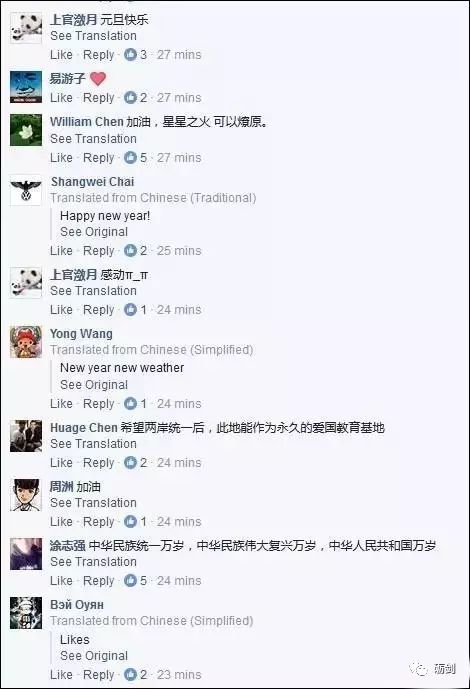Click William Chen's flower profile picture
Screen dimensions: 470x689
[x=26, y=130]
